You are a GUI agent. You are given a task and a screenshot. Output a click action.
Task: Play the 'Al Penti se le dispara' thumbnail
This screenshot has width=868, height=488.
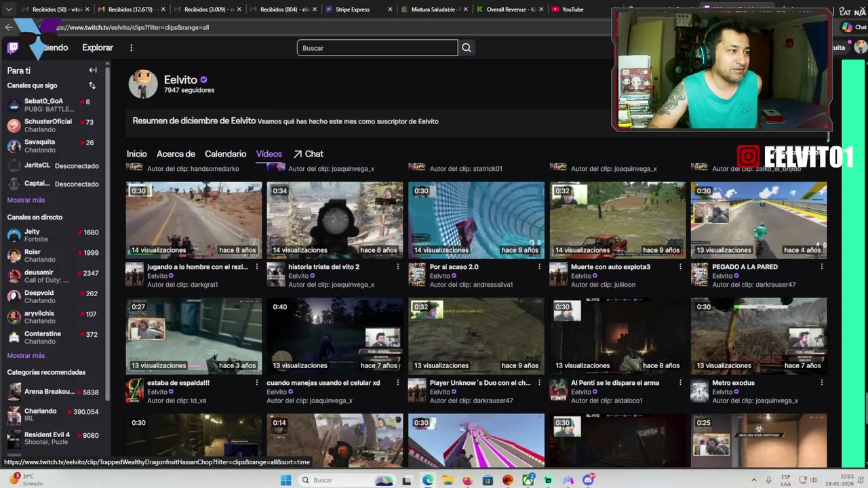tap(617, 335)
